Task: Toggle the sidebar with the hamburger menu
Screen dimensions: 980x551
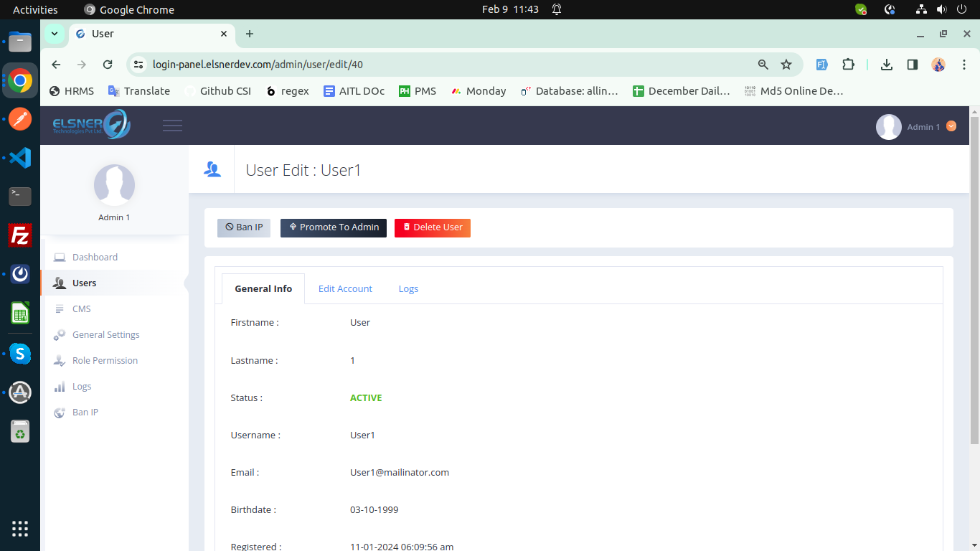Action: 172,124
